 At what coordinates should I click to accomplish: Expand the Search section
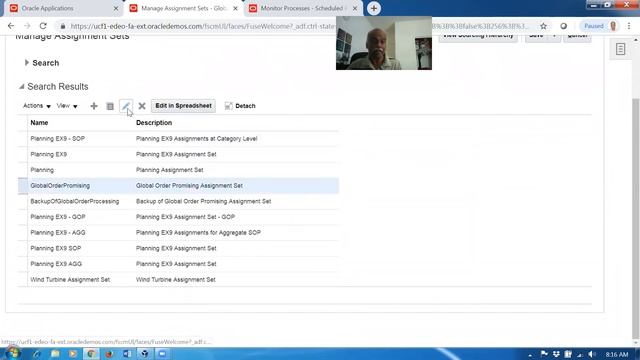pyautogui.click(x=27, y=62)
